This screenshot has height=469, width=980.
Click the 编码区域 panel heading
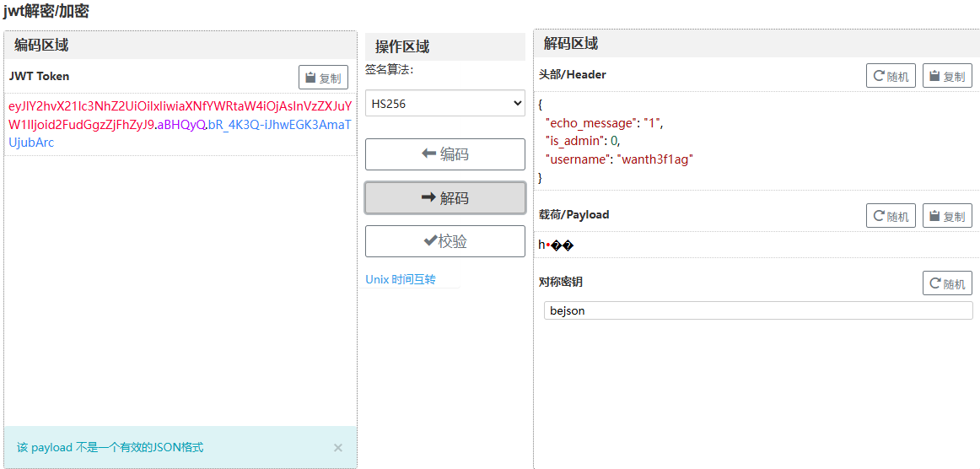(41, 46)
